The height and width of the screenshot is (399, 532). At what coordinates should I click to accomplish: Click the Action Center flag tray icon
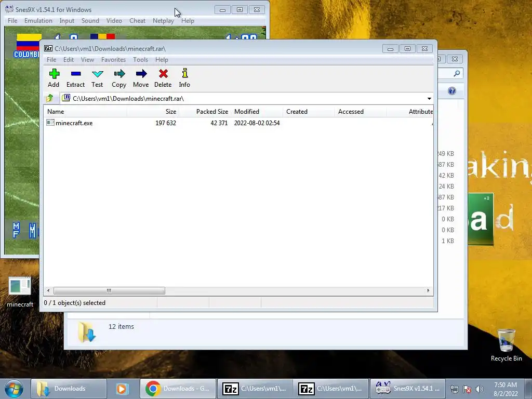(467, 389)
